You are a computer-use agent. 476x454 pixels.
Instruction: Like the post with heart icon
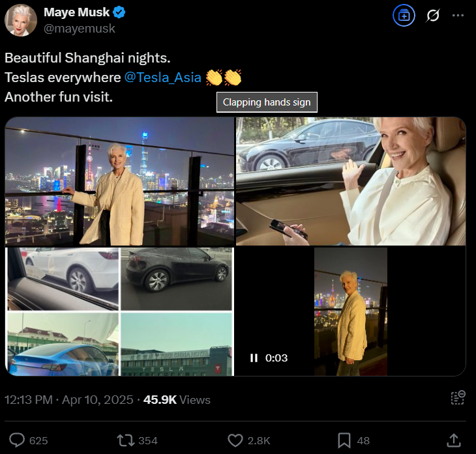[x=235, y=440]
